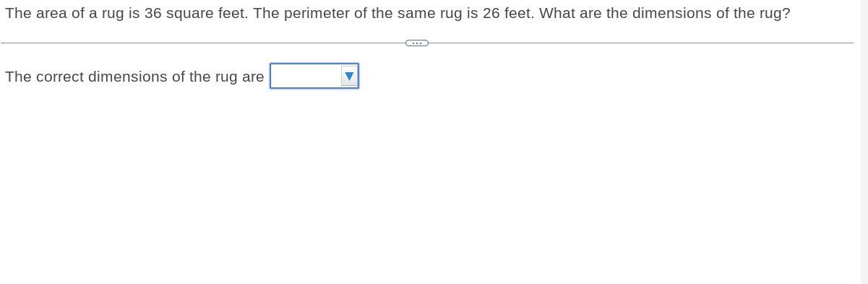Open the rug dimensions answer dropdown
This screenshot has height=284, width=868.
pos(314,76)
